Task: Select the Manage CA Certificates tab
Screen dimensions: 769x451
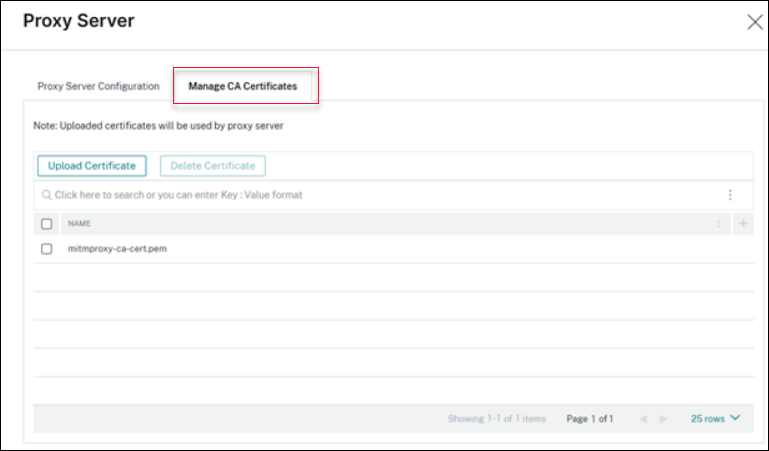Action: tap(243, 86)
